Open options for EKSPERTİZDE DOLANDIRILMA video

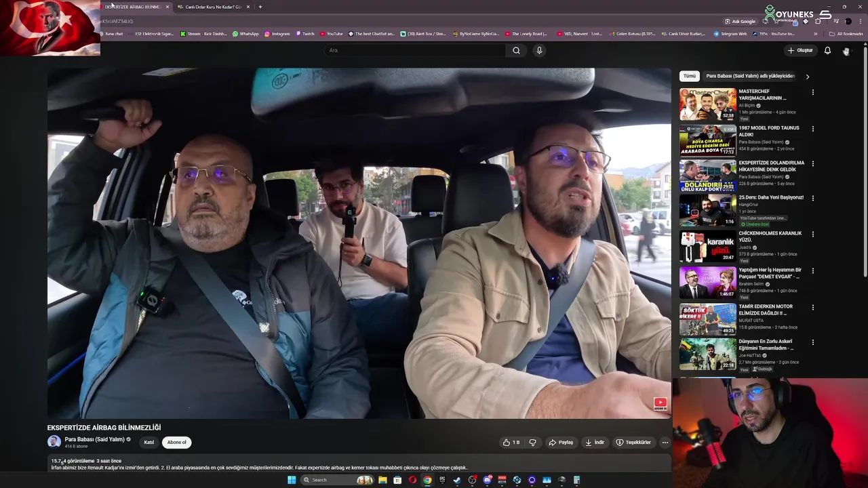pyautogui.click(x=812, y=164)
